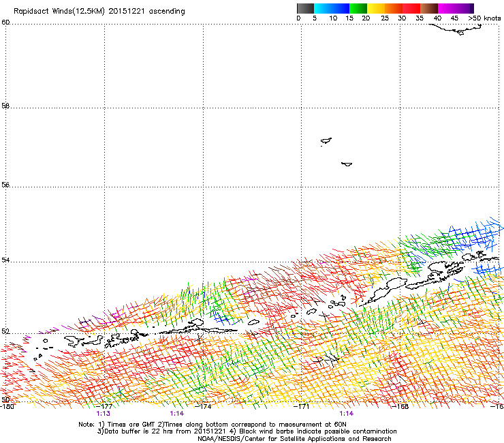Click the note line "3)Data buffer is 22 hrs"
Screen dimensions: 504x443
pos(247,431)
